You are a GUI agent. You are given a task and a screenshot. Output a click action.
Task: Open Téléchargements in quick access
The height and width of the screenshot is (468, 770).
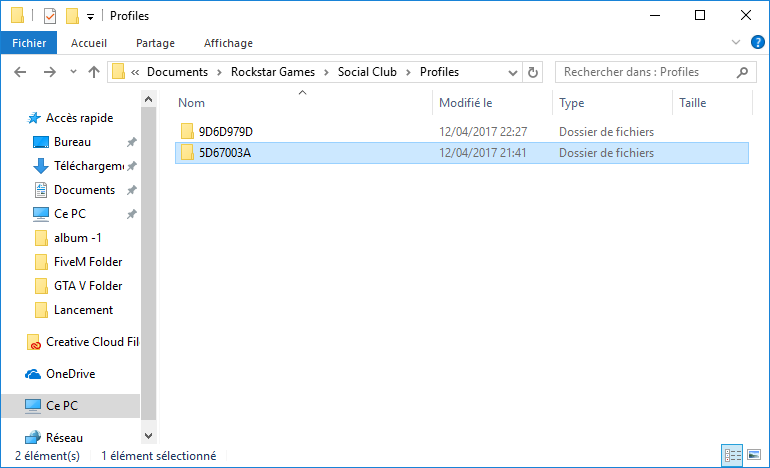pyautogui.click(x=88, y=166)
